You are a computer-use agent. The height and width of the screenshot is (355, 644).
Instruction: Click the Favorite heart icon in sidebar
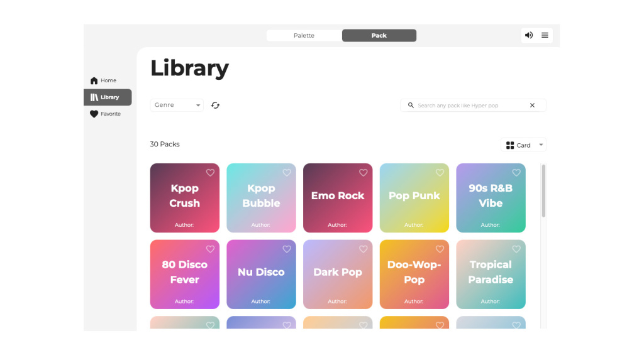pyautogui.click(x=94, y=114)
